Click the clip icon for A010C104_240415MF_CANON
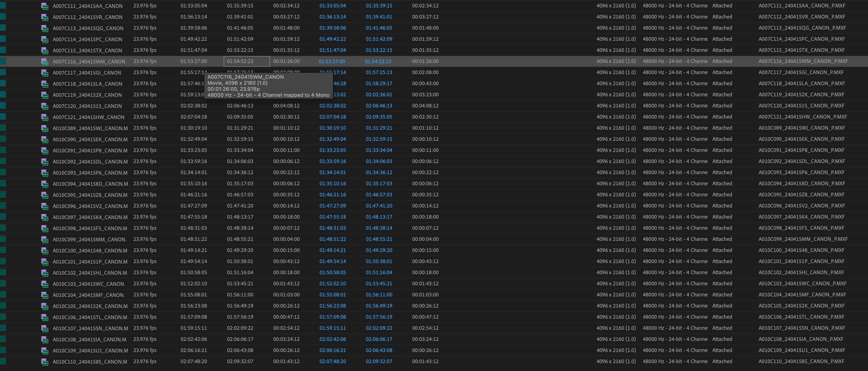 [x=44, y=295]
